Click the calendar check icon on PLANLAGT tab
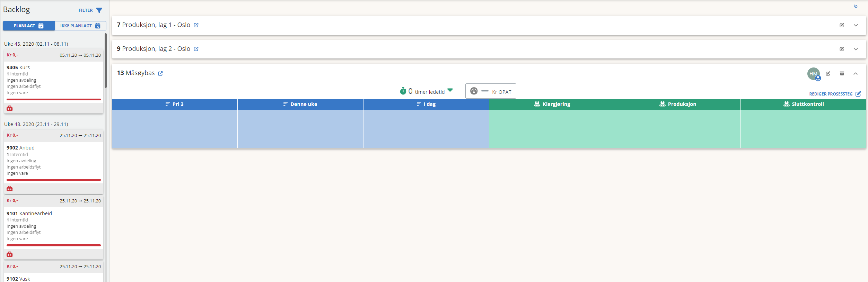This screenshot has width=868, height=282. point(41,26)
